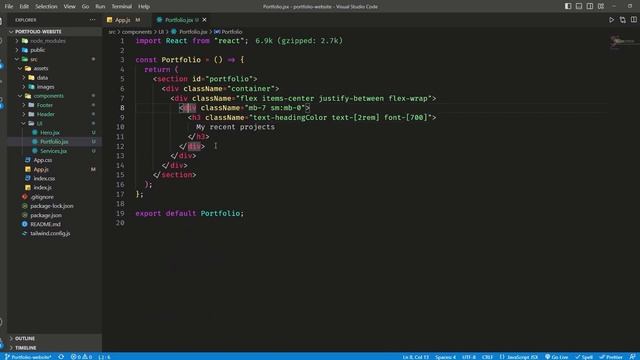
Task: Collapse the PORTFOLIO-WEBSITE root header
Action: coord(54,31)
